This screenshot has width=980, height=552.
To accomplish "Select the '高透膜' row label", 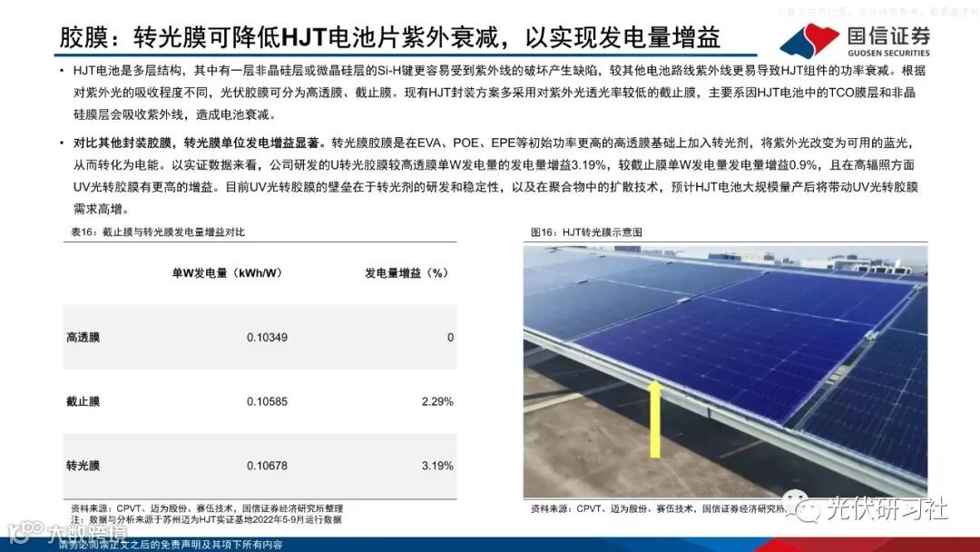I will (83, 338).
